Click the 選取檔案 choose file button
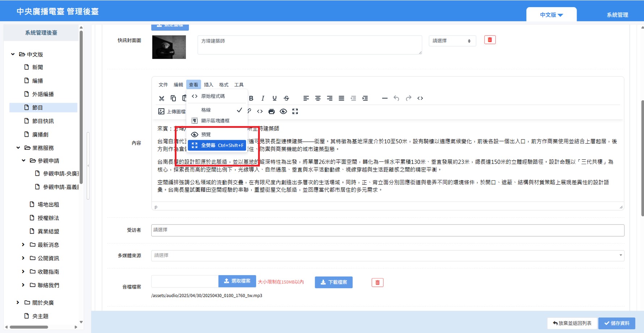This screenshot has width=644, height=333. click(237, 281)
